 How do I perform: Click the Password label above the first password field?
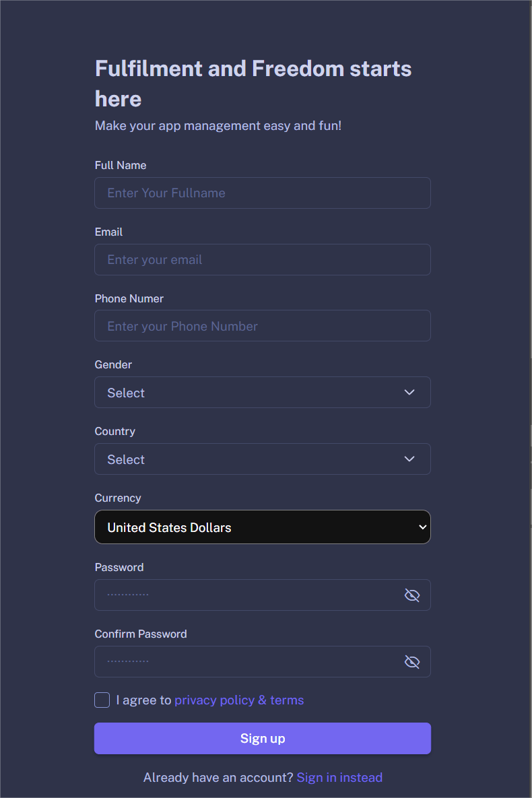119,568
